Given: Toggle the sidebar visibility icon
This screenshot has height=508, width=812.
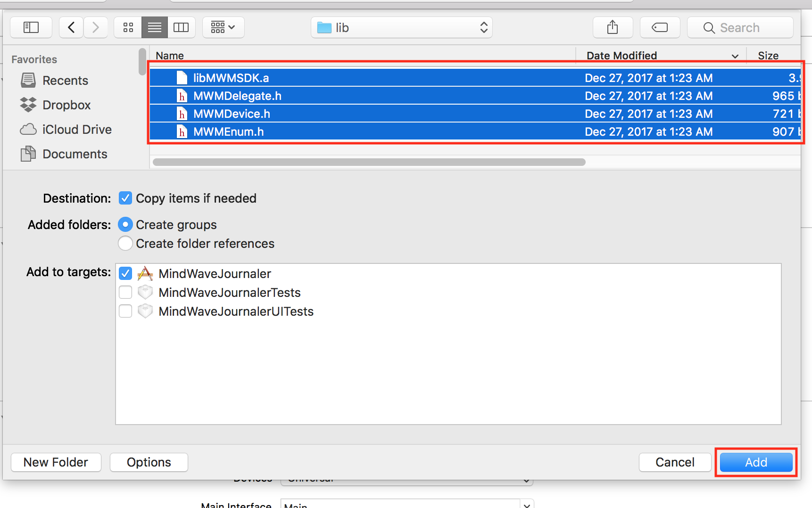Looking at the screenshot, I should click(x=30, y=27).
